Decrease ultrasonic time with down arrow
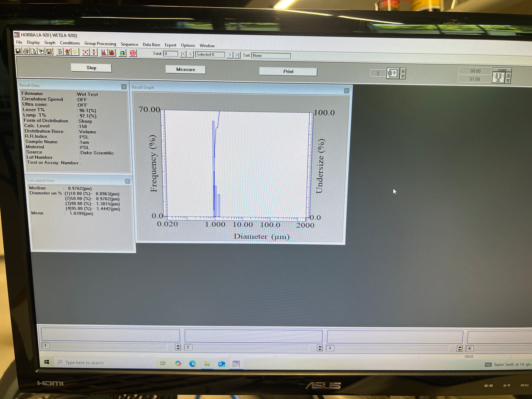Image resolution: width=532 pixels, height=399 pixels. (x=508, y=81)
